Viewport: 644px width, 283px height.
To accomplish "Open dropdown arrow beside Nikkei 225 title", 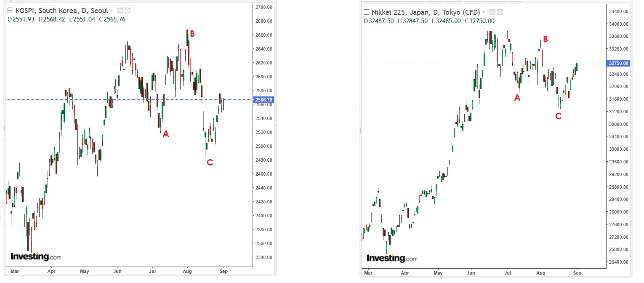I will point(484,12).
